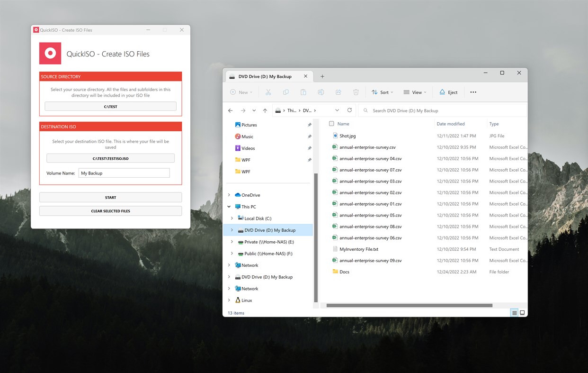Sort by the Date modified column header
This screenshot has width=588, height=373.
click(450, 124)
